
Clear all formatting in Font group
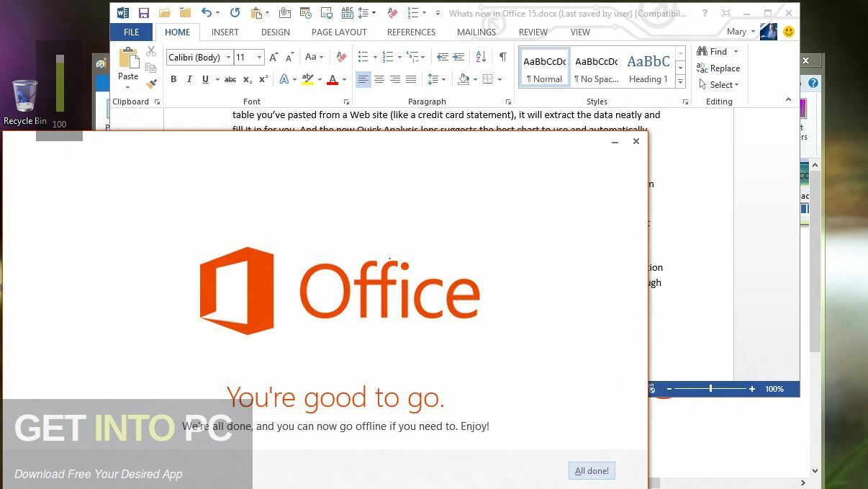(x=342, y=57)
